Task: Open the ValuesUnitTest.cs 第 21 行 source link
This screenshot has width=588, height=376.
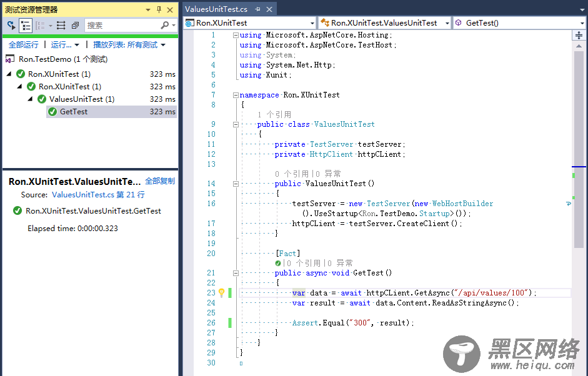Action: (98, 195)
